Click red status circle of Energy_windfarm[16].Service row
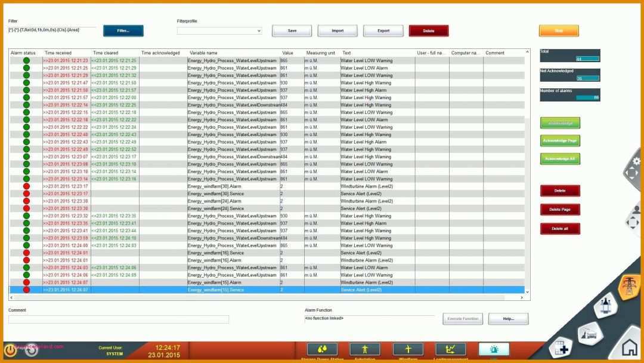 [26, 253]
